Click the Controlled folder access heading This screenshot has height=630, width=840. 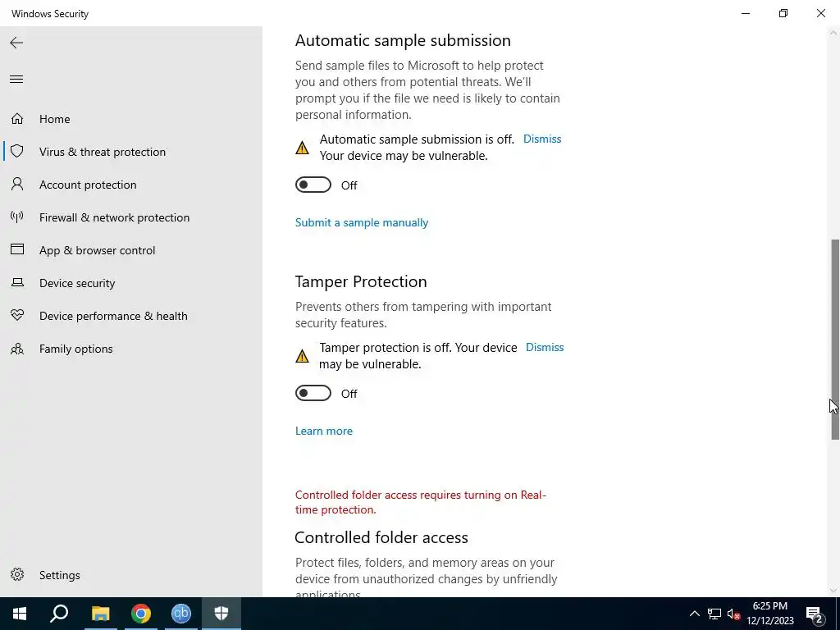point(381,537)
